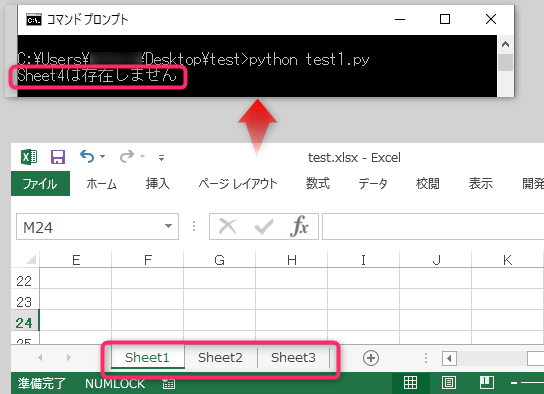Image resolution: width=544 pixels, height=394 pixels.
Task: Minimize the Command Prompt window
Action: 400,19
